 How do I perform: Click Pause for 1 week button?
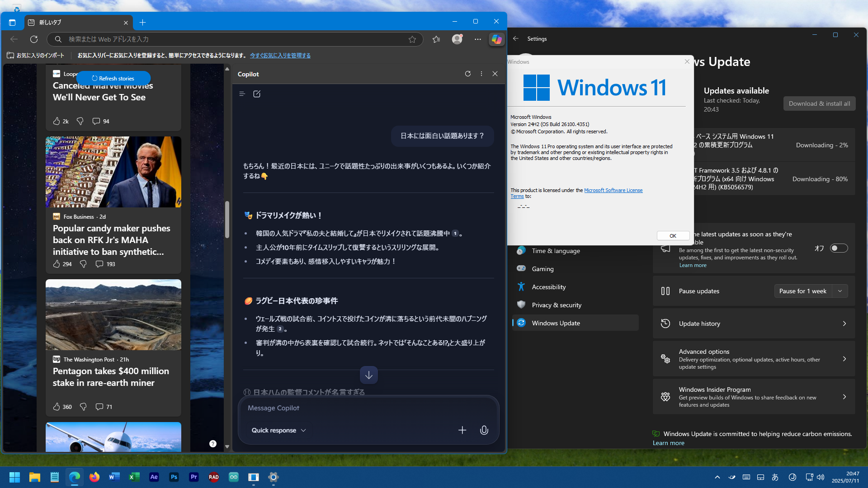[x=802, y=291]
